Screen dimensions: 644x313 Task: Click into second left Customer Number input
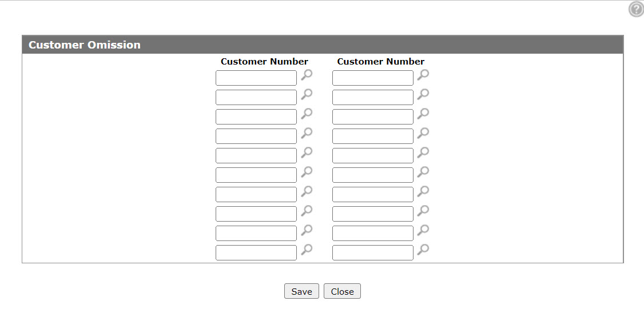point(256,97)
